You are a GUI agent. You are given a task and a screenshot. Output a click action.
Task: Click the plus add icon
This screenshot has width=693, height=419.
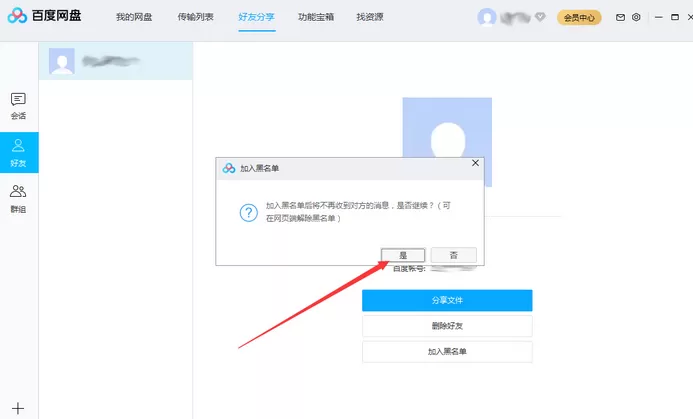(x=18, y=408)
